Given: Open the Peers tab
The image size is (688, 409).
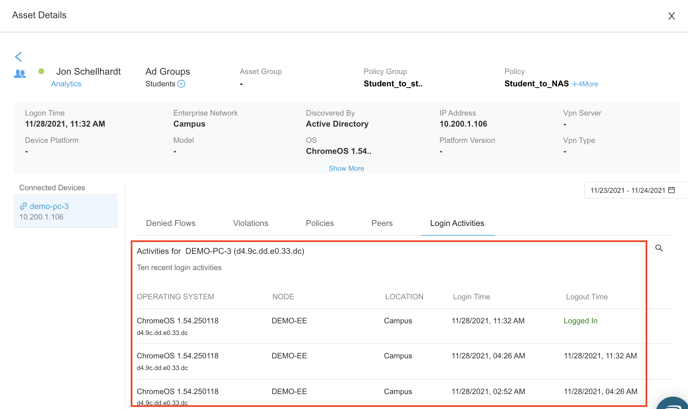Looking at the screenshot, I should click(382, 223).
